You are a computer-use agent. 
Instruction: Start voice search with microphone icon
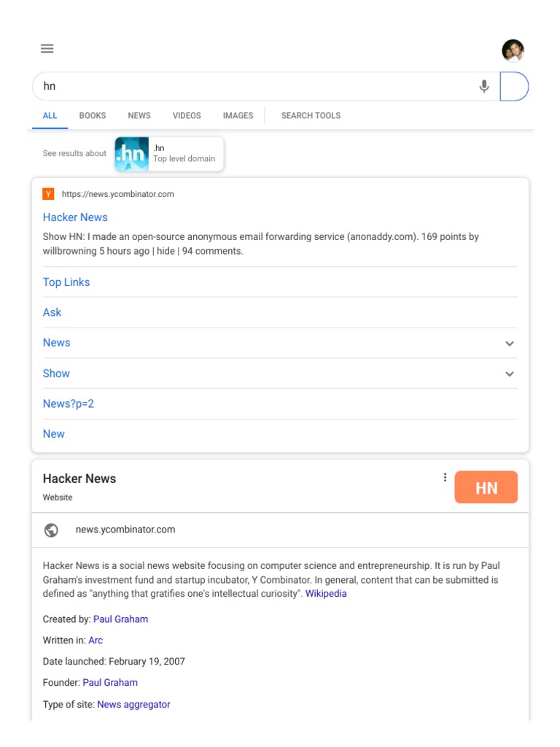[x=484, y=86]
